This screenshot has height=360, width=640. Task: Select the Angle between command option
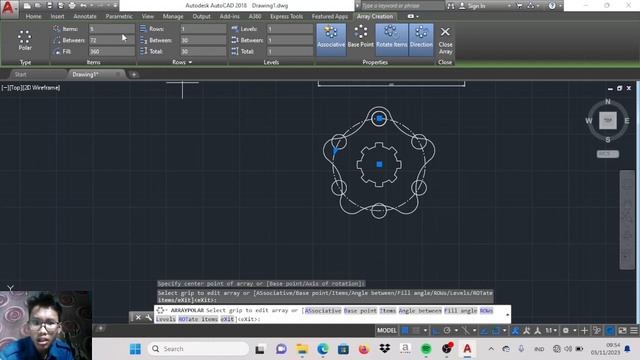(x=420, y=311)
